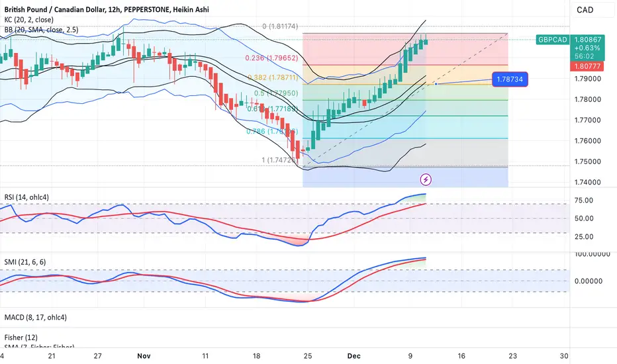Screen dimensions: 617x364
Task: Click the red 1.80777 price tag
Action: coord(587,66)
